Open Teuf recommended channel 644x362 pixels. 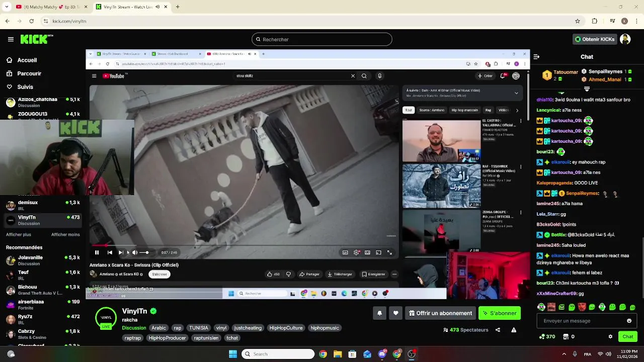(43, 275)
